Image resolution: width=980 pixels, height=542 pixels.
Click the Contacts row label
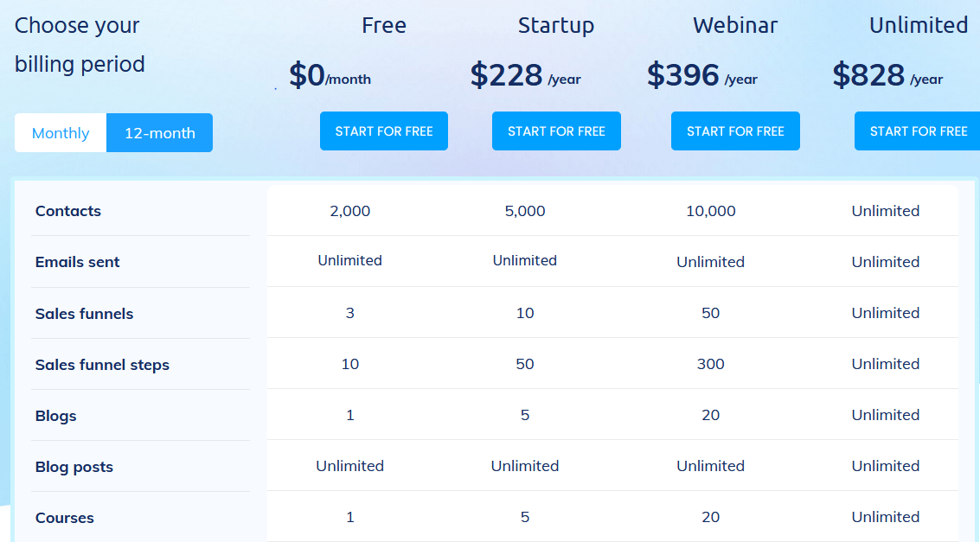pyautogui.click(x=67, y=211)
